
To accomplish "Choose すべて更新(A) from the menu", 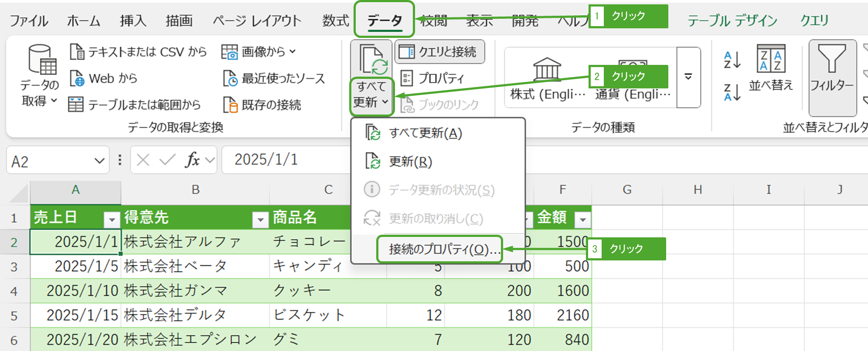I will point(425,133).
